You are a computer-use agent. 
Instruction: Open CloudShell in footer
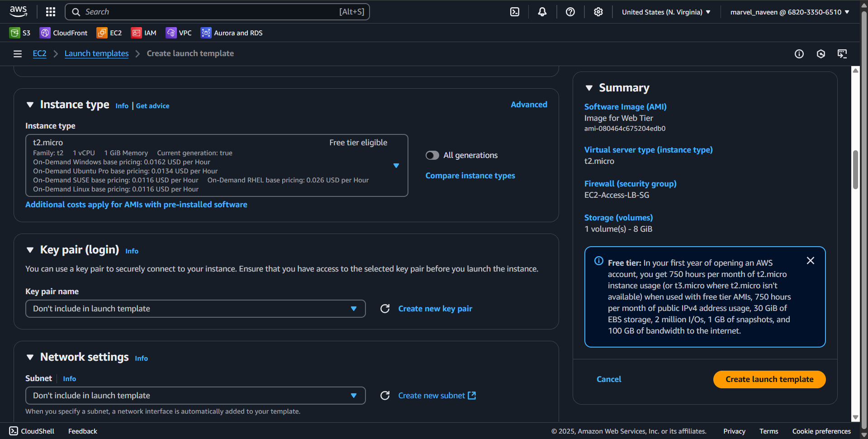(32, 431)
